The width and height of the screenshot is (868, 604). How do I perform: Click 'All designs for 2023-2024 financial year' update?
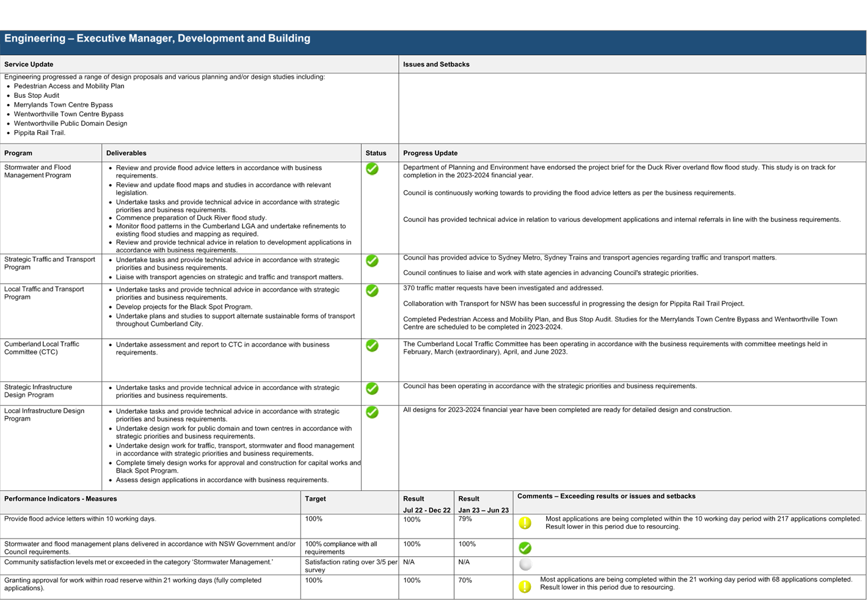(567, 410)
